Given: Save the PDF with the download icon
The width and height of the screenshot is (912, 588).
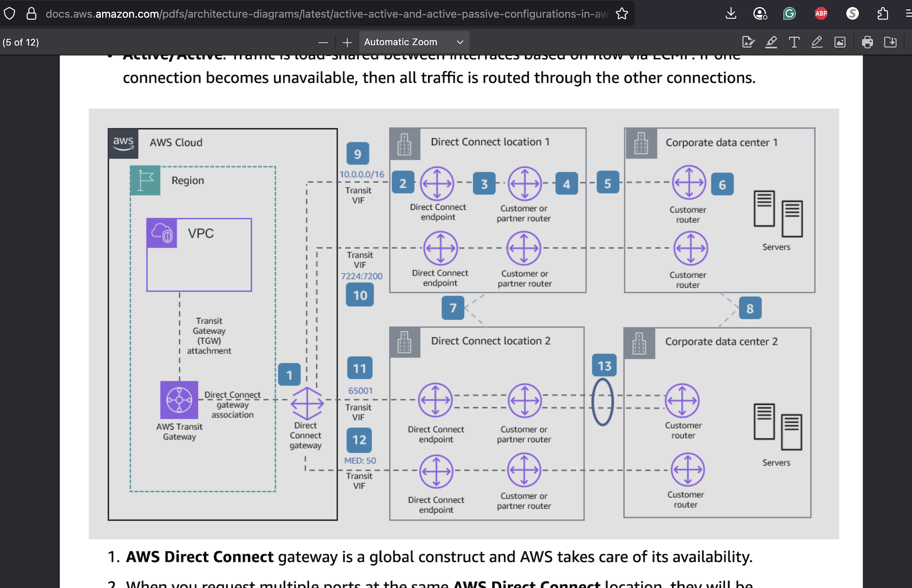Looking at the screenshot, I should point(890,42).
